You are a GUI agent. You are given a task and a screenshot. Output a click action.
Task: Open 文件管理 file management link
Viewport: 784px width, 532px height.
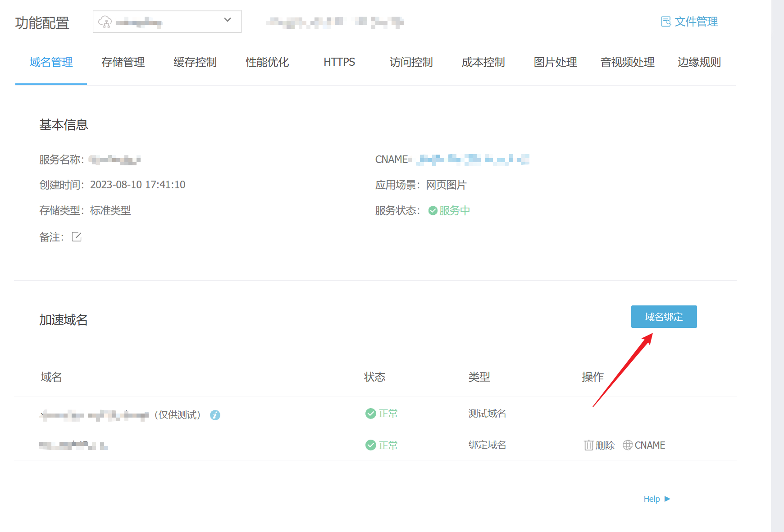point(689,22)
